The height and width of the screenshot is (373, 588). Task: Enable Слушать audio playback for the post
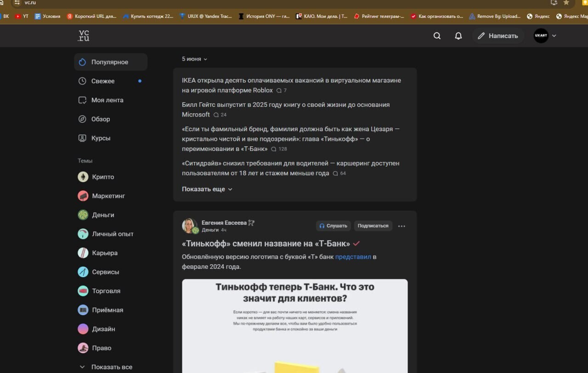click(x=334, y=226)
